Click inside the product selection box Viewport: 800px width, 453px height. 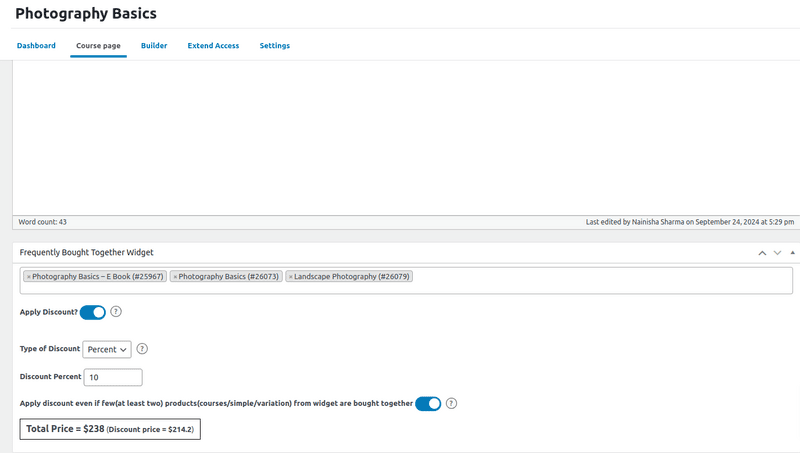pyautogui.click(x=600, y=280)
